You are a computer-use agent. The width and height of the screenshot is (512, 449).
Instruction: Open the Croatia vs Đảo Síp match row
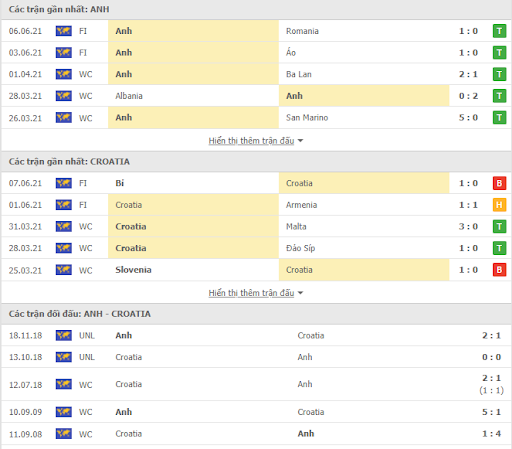[256, 248]
